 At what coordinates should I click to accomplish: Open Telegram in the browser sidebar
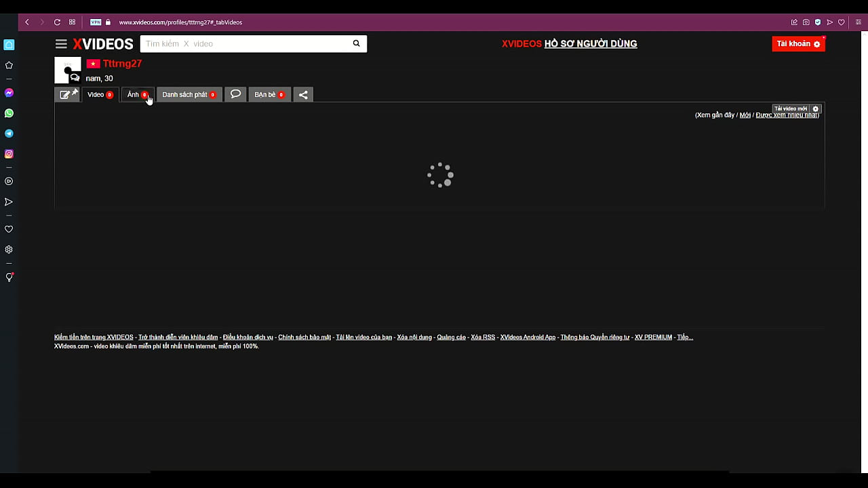pyautogui.click(x=9, y=134)
